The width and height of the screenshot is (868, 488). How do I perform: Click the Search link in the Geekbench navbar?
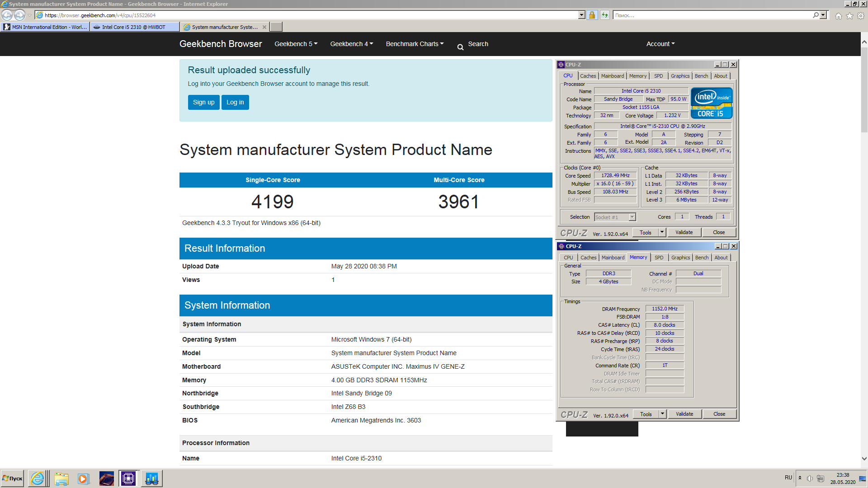[473, 44]
